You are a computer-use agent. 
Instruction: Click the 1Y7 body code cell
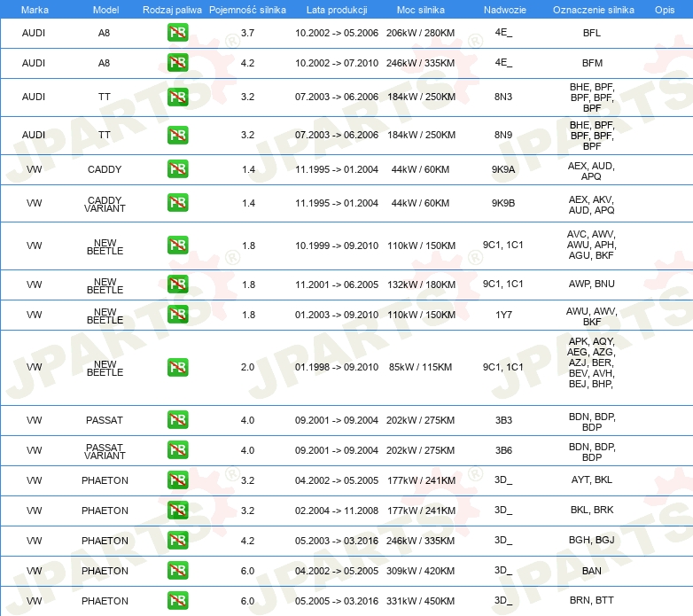tap(502, 315)
